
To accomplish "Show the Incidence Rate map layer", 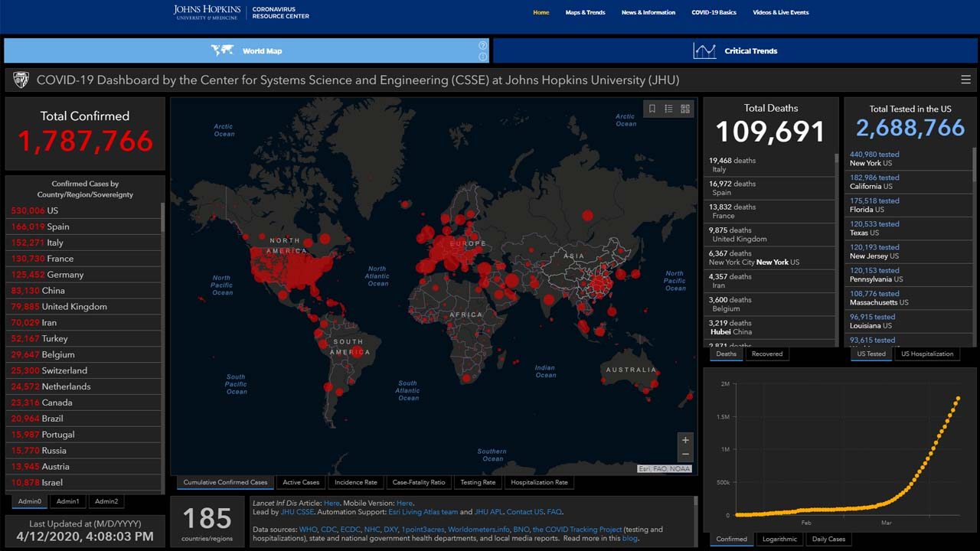I will [x=355, y=482].
